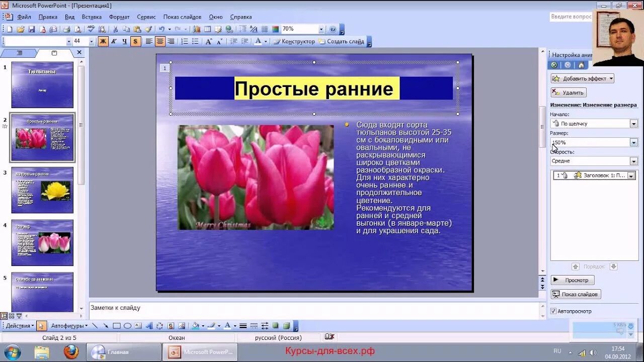Click the New presentation icon
The width and height of the screenshot is (644, 362).
pos(10,29)
